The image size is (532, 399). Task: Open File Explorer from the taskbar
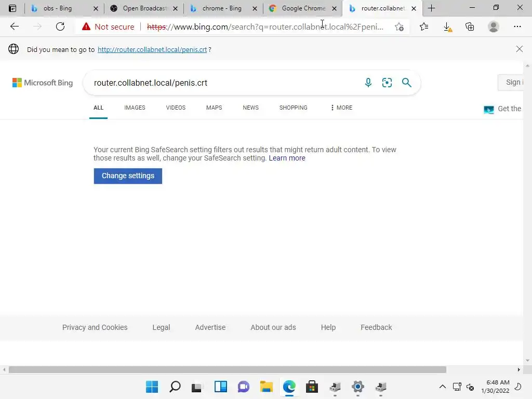[267, 387]
